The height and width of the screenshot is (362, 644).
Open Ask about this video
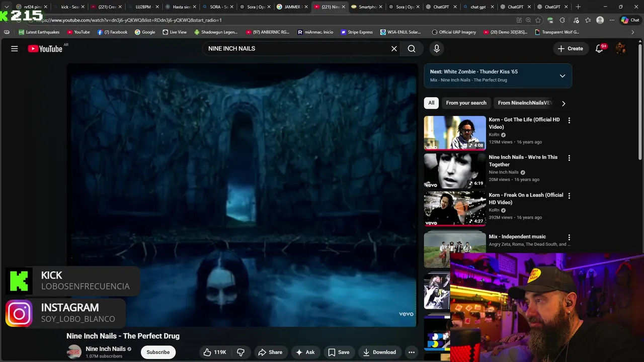coord(305,352)
